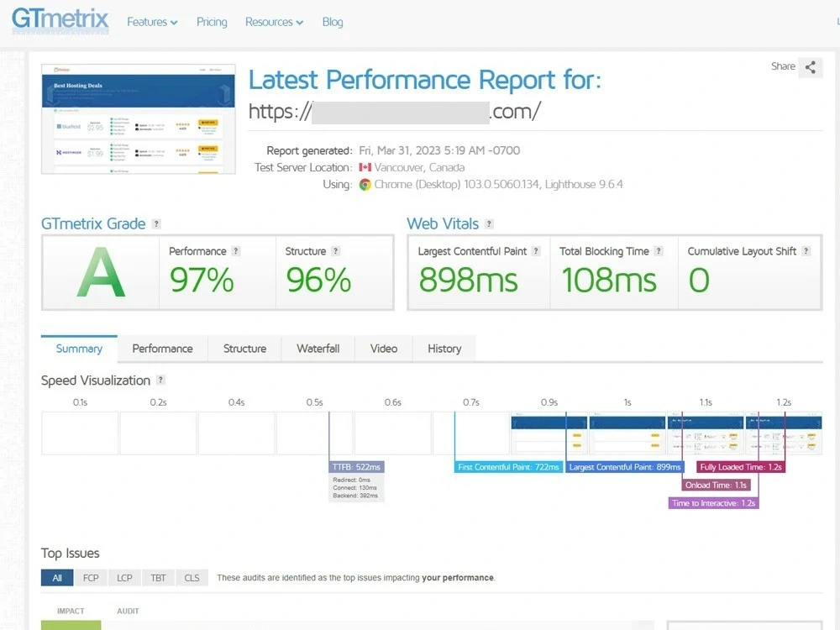Expand the Features dropdown menu
This screenshot has height=630, width=840.
point(152,22)
